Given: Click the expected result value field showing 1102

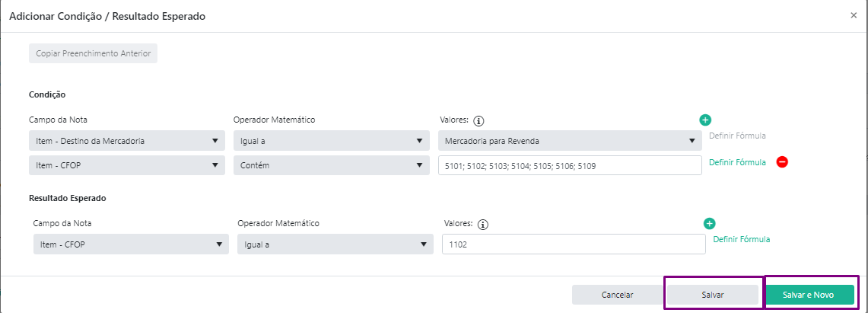Looking at the screenshot, I should 574,244.
